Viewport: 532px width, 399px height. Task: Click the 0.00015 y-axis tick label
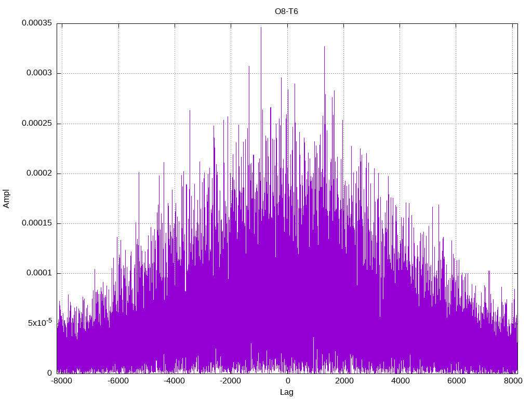click(x=37, y=223)
